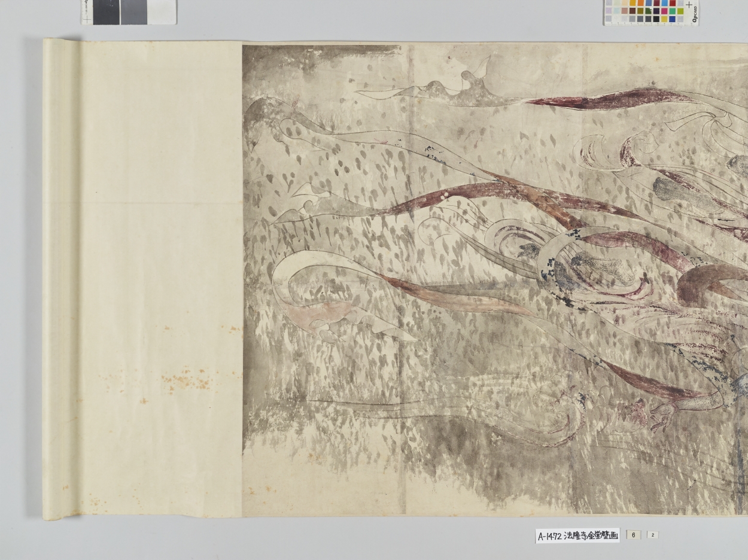This screenshot has width=748, height=560.
Task: Click the label "A-1472 法隆寺金堂壁画"
Action: (x=577, y=536)
